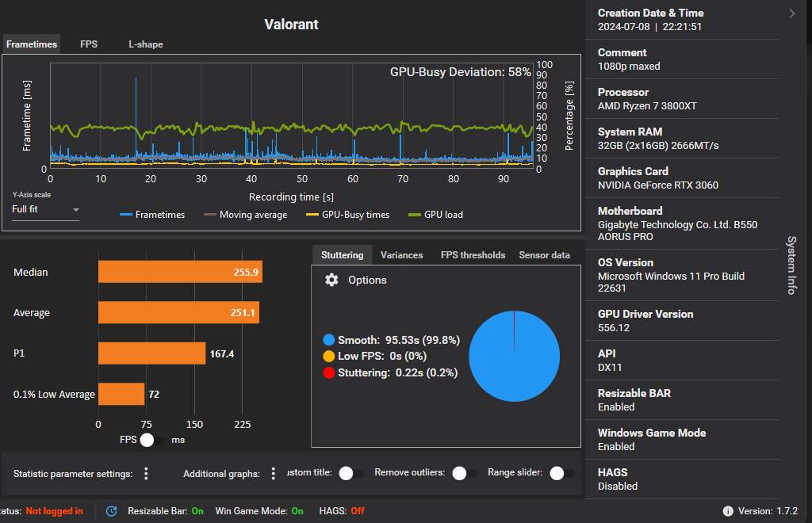812x523 pixels.
Task: Click the System RAM value 32GB entry
Action: tap(658, 145)
